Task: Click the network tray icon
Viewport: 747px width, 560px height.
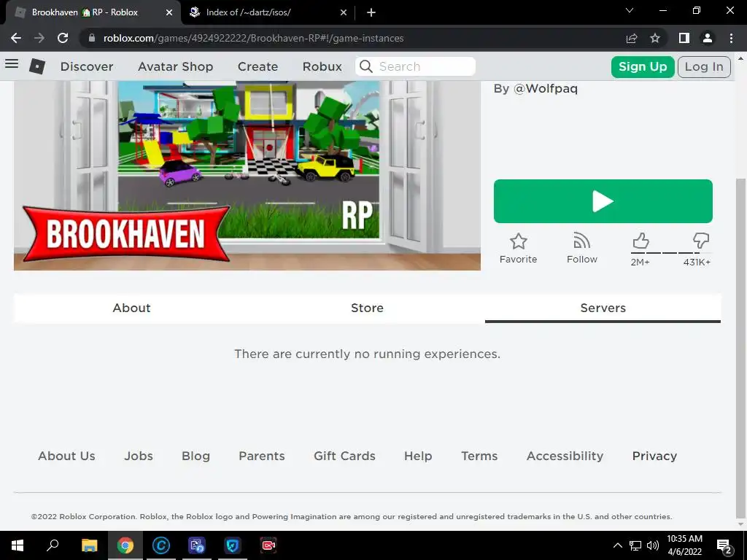Action: click(635, 545)
